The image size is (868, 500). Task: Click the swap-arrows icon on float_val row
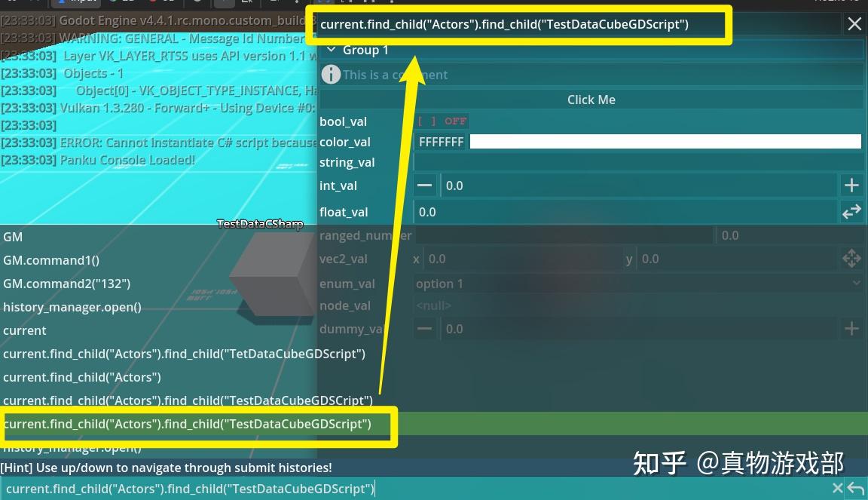(x=851, y=211)
